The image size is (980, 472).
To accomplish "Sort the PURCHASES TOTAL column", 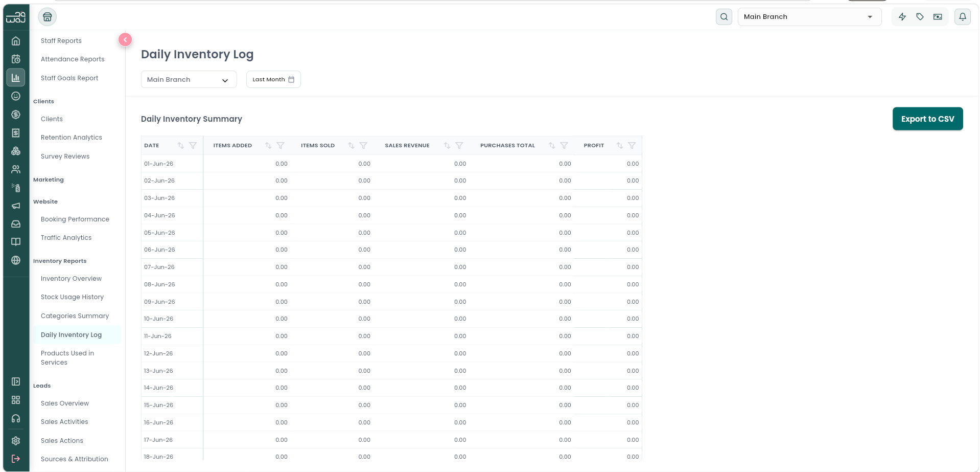I will (x=552, y=146).
